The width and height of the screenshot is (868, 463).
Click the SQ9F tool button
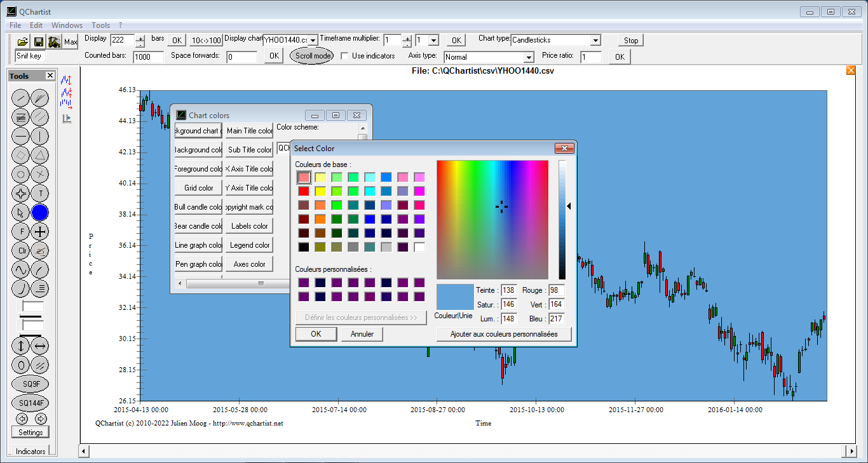(x=30, y=384)
